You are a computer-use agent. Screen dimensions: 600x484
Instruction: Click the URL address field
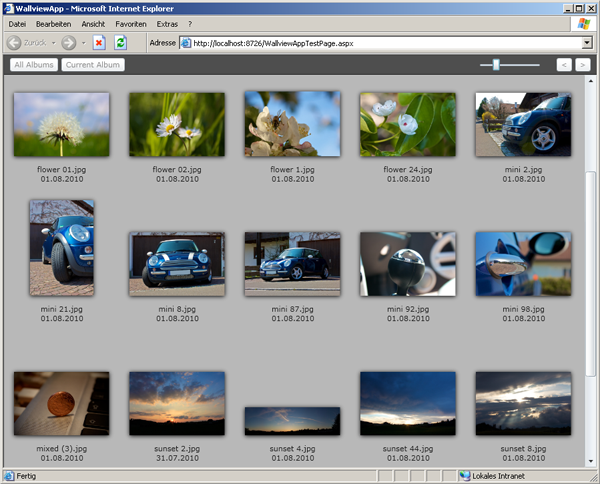(386, 43)
